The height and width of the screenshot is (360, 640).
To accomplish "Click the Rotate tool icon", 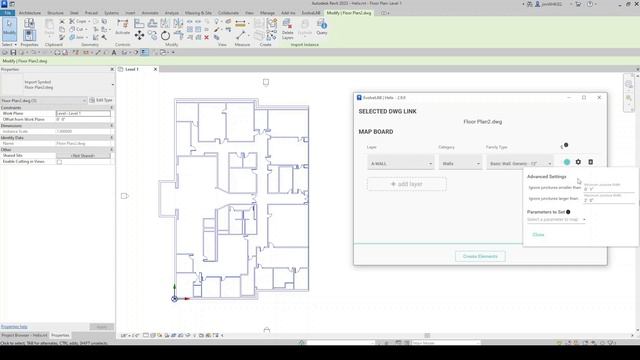I will tap(165, 36).
